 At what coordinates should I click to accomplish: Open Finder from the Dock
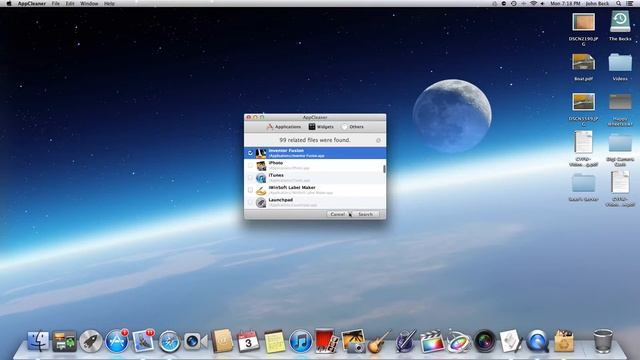pyautogui.click(x=38, y=341)
